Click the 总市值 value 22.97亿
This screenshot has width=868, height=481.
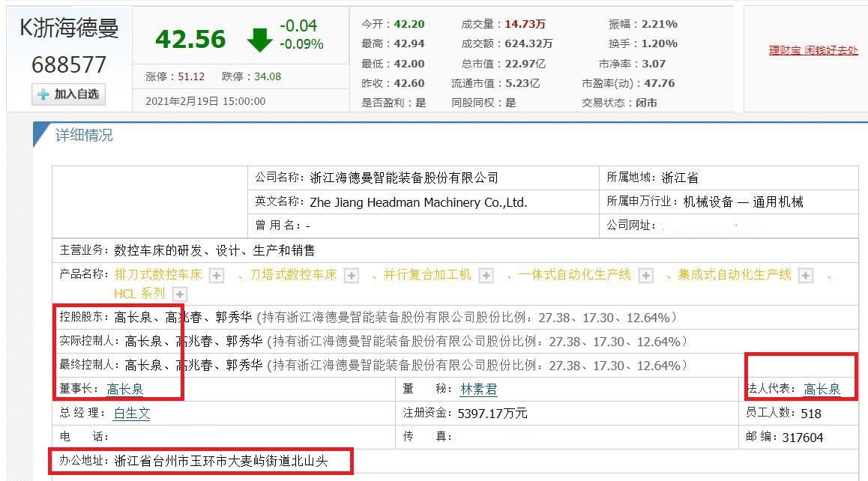(x=525, y=64)
